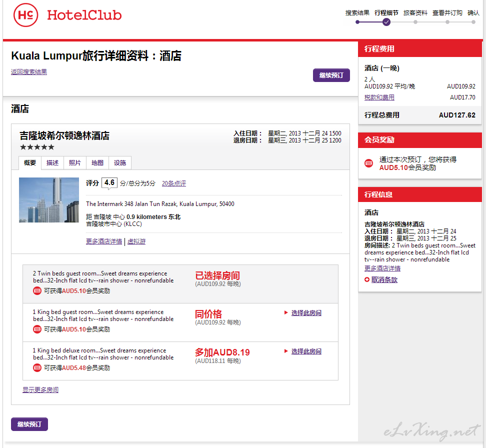Click 更多酒店详情 link in 行程信息 panel
The image size is (486, 448).
point(382,268)
